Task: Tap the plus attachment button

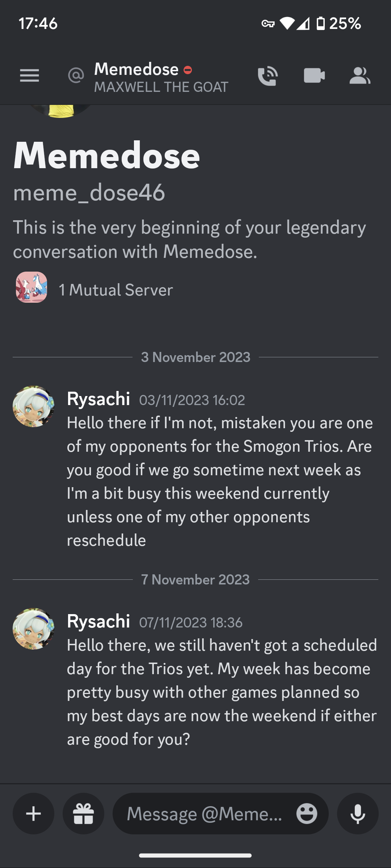Action: pos(34,814)
